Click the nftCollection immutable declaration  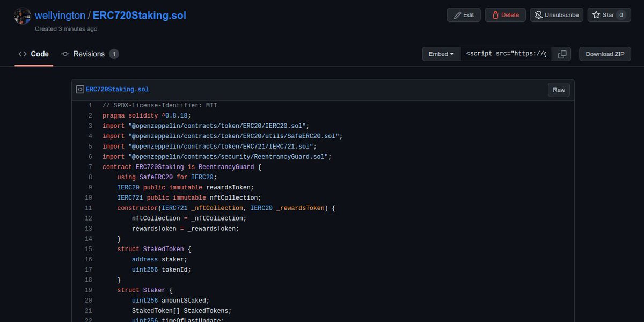pyautogui.click(x=189, y=197)
